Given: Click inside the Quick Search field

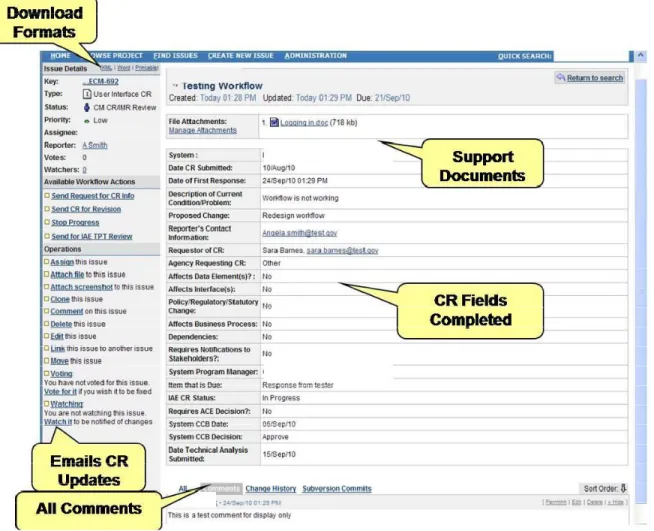Looking at the screenshot, I should [x=591, y=56].
